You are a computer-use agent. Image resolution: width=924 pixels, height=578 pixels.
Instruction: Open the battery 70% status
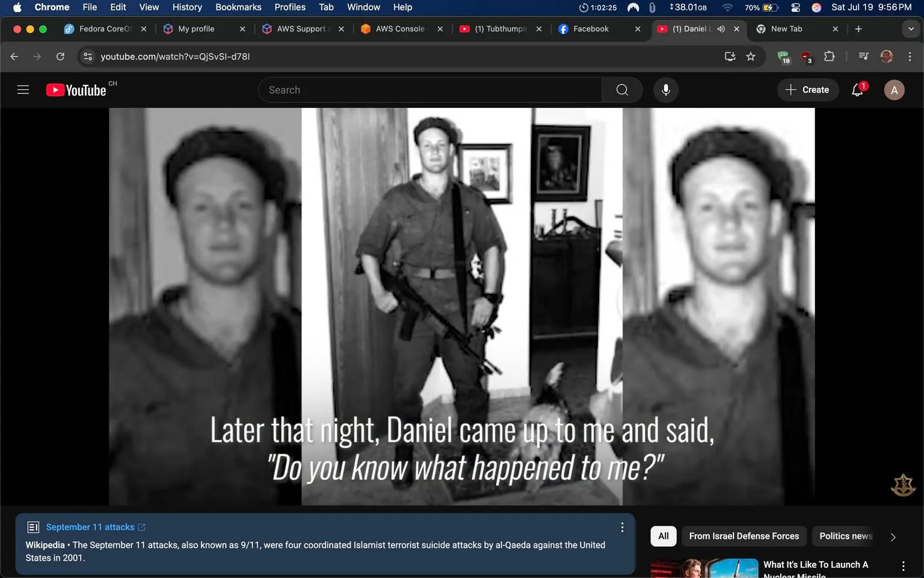point(761,7)
